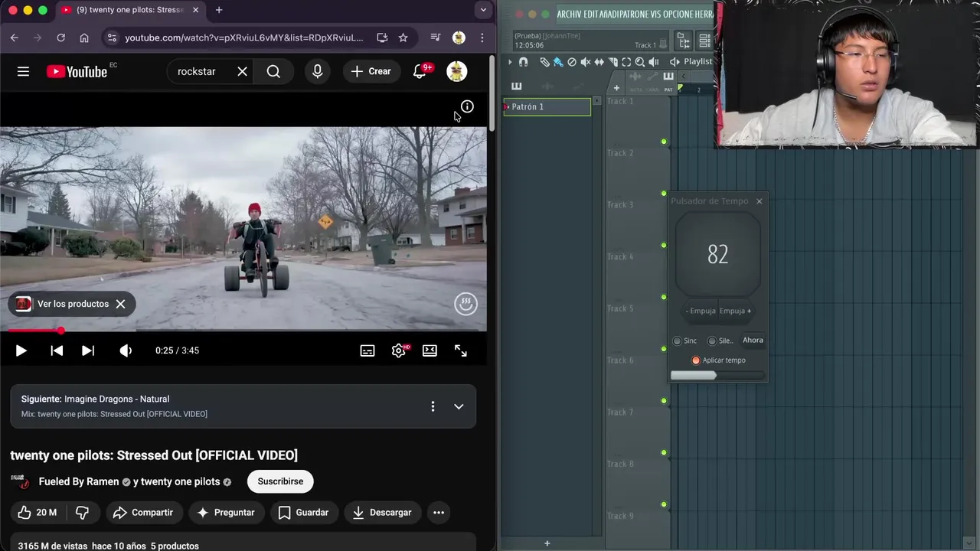Show the video info card icon
This screenshot has width=980, height=551.
tap(467, 106)
